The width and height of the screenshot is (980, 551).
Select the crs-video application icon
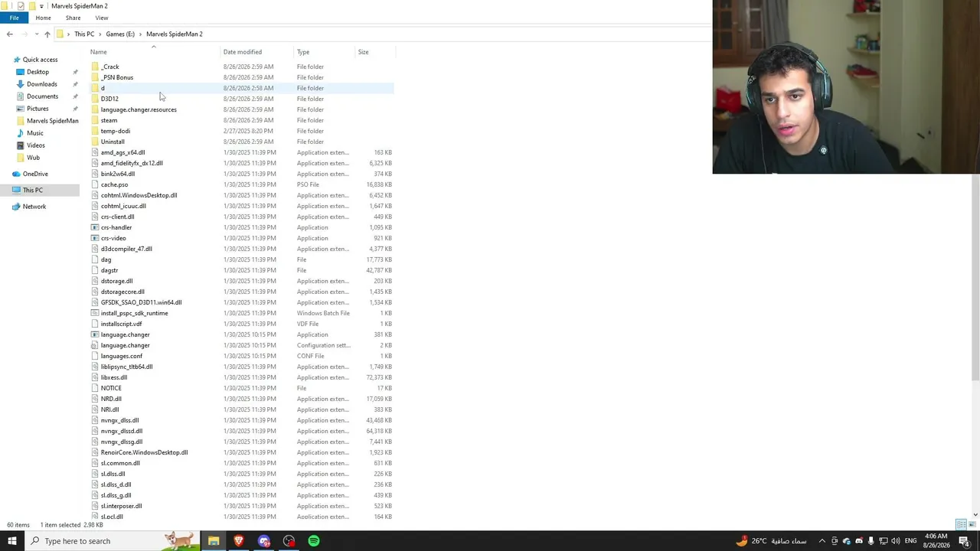tap(95, 238)
